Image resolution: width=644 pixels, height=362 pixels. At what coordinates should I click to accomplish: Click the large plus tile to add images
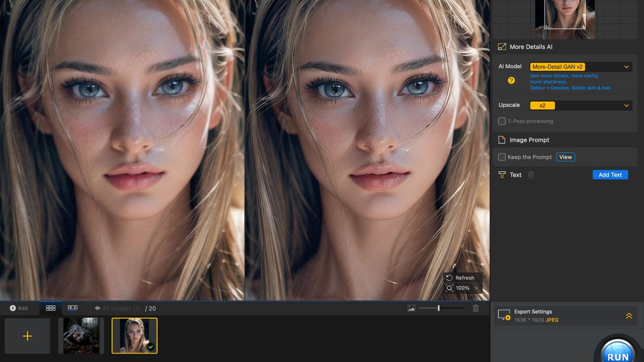pyautogui.click(x=27, y=336)
